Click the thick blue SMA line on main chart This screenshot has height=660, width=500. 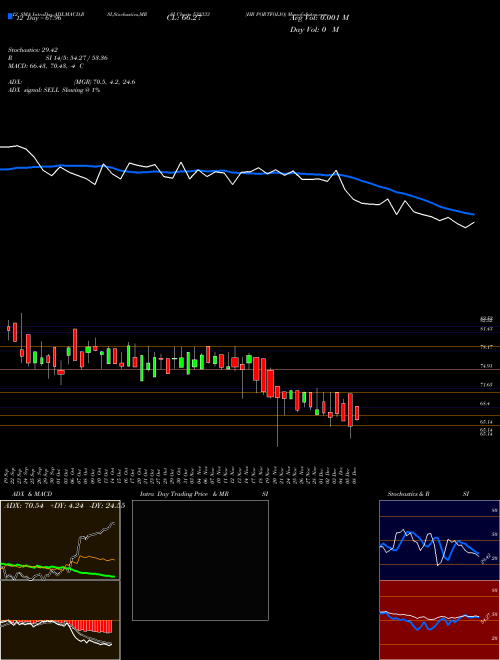pyautogui.click(x=236, y=172)
